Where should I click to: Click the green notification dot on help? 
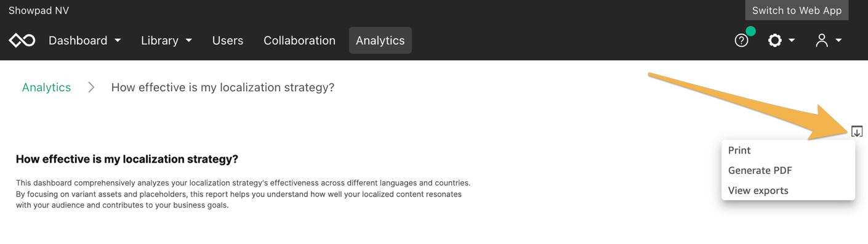click(750, 31)
